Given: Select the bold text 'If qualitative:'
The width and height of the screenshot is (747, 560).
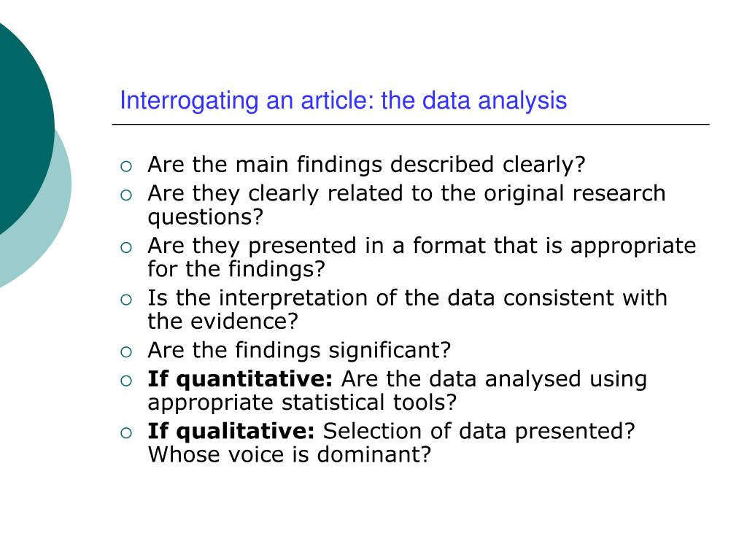Looking at the screenshot, I should click(x=231, y=432).
